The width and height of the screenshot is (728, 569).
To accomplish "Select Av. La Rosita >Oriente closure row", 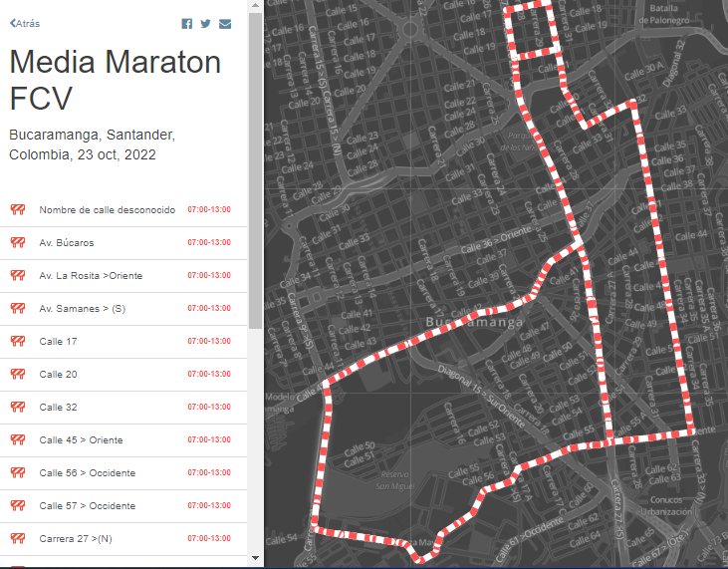I will click(123, 276).
